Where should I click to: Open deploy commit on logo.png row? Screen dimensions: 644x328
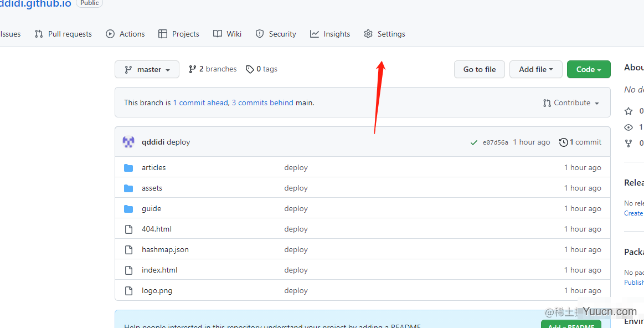pos(296,290)
